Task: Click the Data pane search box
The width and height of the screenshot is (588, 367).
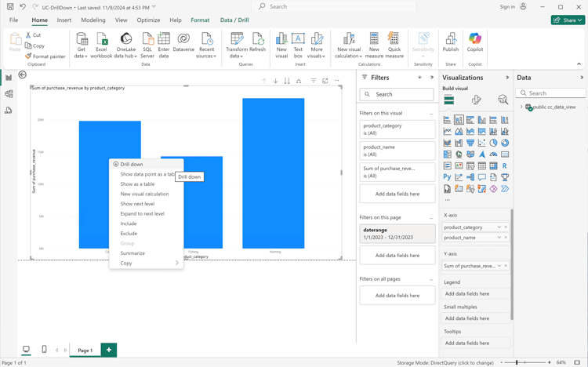Action: click(x=550, y=93)
